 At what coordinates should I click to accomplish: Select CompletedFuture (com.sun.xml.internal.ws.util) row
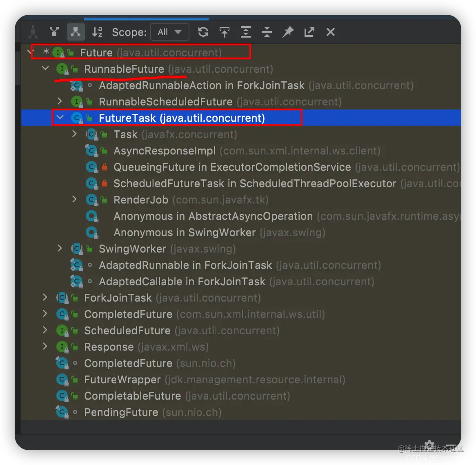(241, 314)
